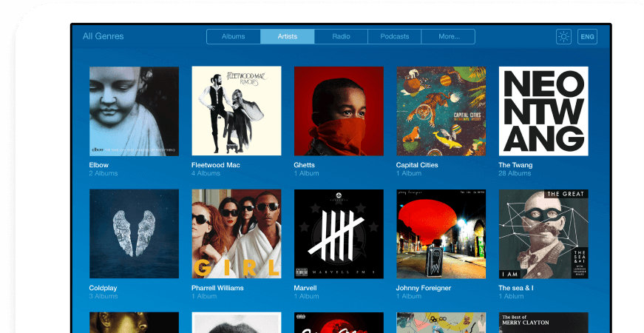The width and height of the screenshot is (644, 333).
Task: Select the Ghetts red cover artwork
Action: [x=339, y=111]
